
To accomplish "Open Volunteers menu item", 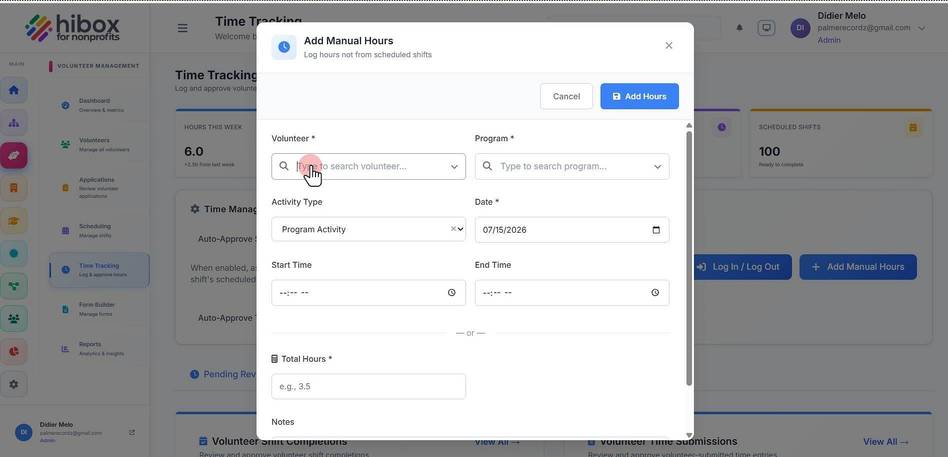I will pyautogui.click(x=99, y=144).
